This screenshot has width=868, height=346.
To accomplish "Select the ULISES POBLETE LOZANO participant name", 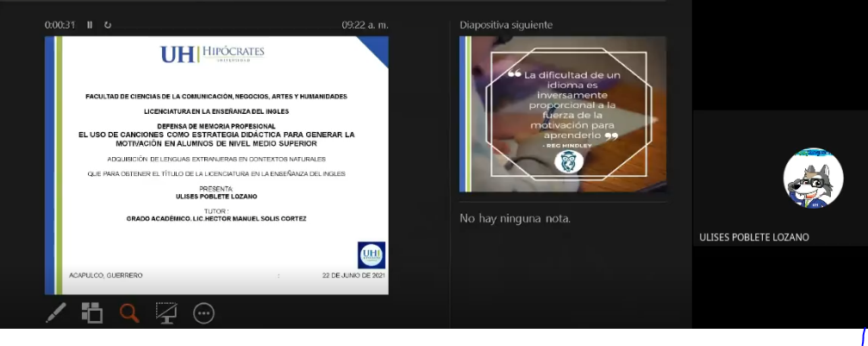I will tap(754, 237).
